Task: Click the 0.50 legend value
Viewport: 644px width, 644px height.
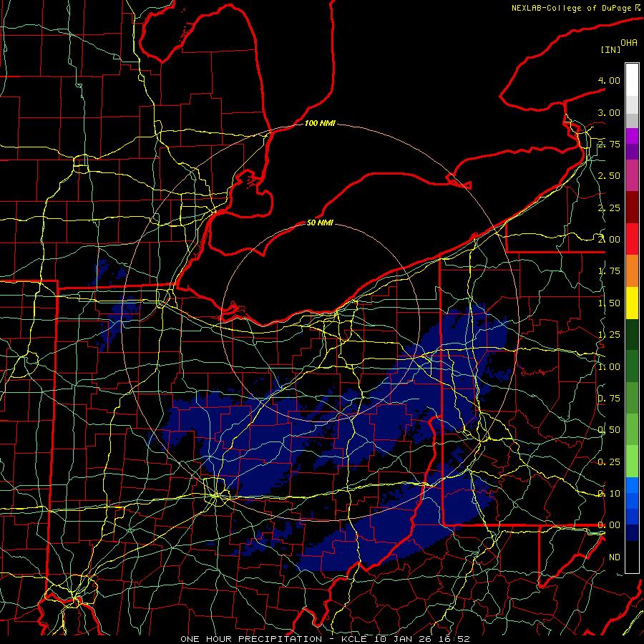Action: tap(609, 430)
